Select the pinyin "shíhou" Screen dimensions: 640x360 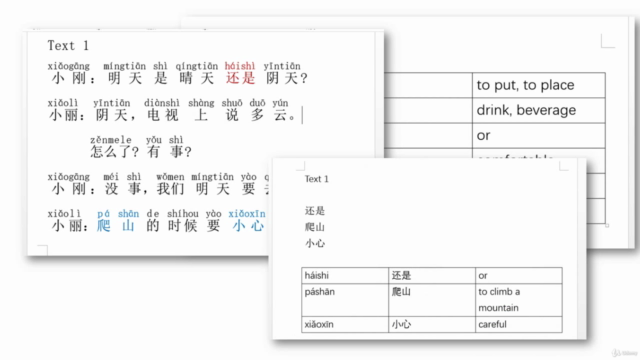(x=182, y=214)
